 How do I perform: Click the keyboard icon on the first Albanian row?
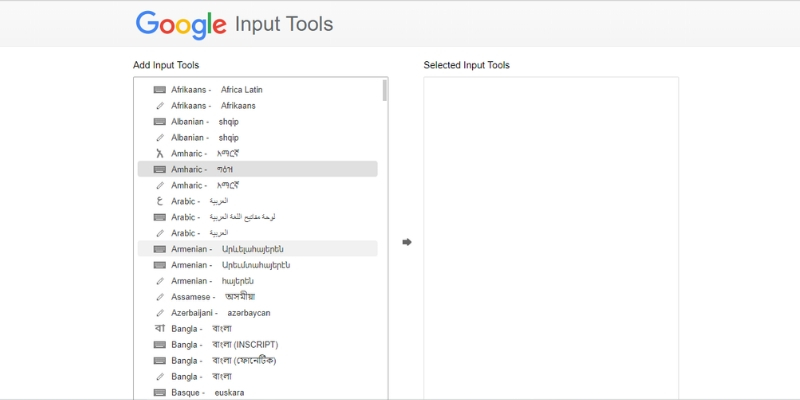pos(160,121)
